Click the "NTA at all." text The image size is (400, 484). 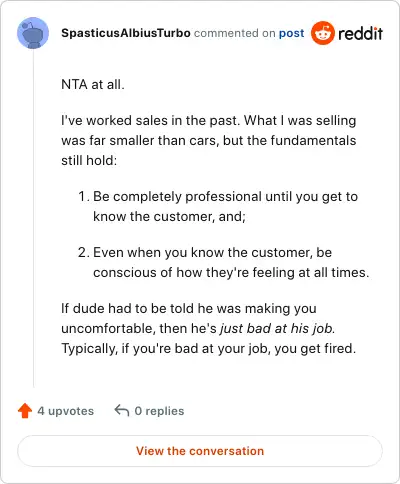pyautogui.click(x=93, y=84)
